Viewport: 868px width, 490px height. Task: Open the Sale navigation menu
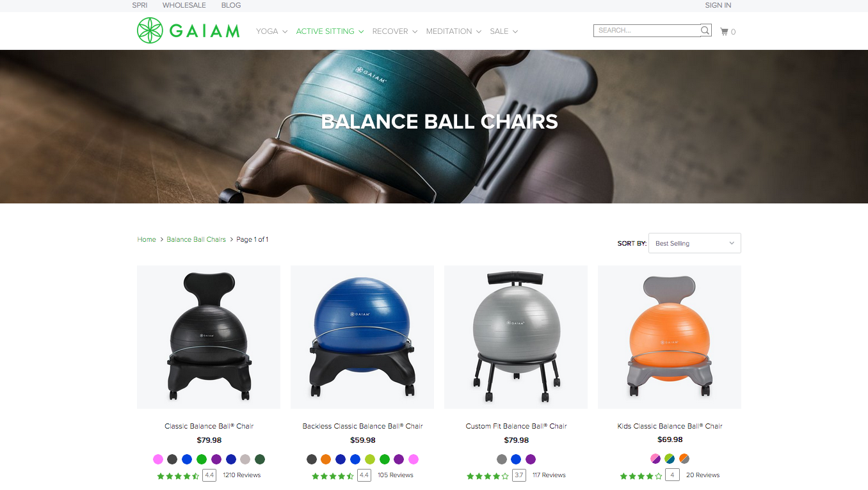tap(504, 31)
